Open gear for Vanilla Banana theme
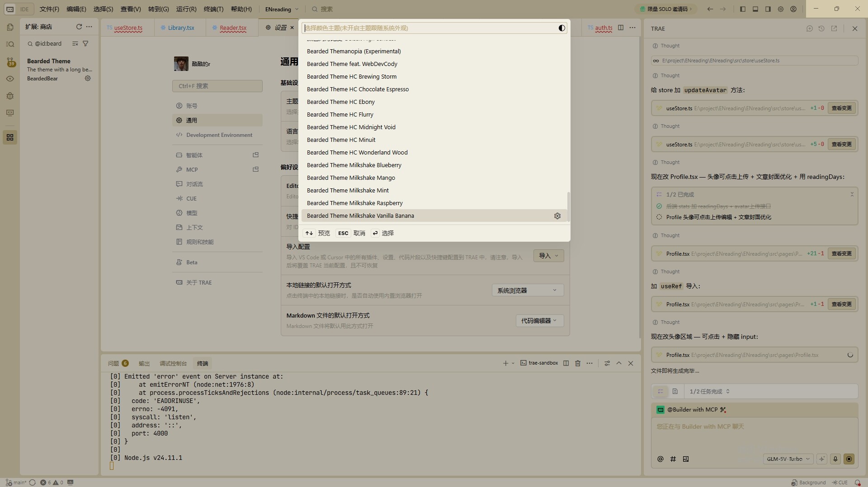Image resolution: width=868 pixels, height=487 pixels. tap(557, 216)
